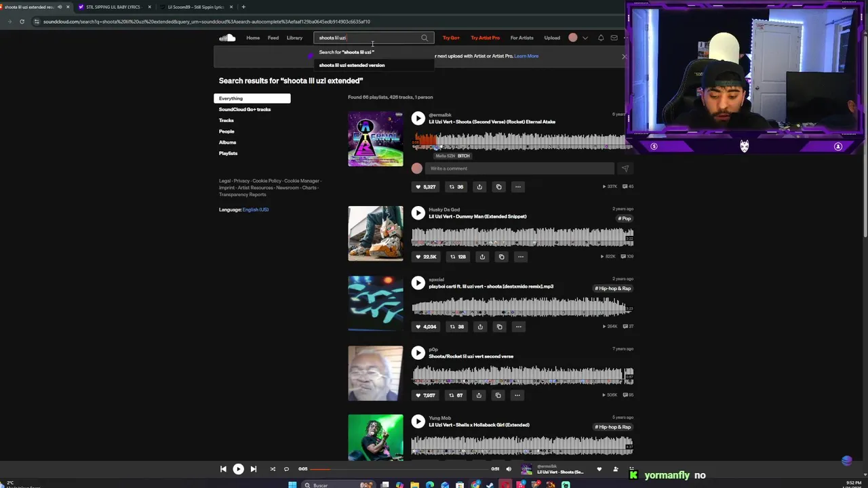The height and width of the screenshot is (488, 868).
Task: Dismiss the Artist Pro banner
Action: (624, 56)
